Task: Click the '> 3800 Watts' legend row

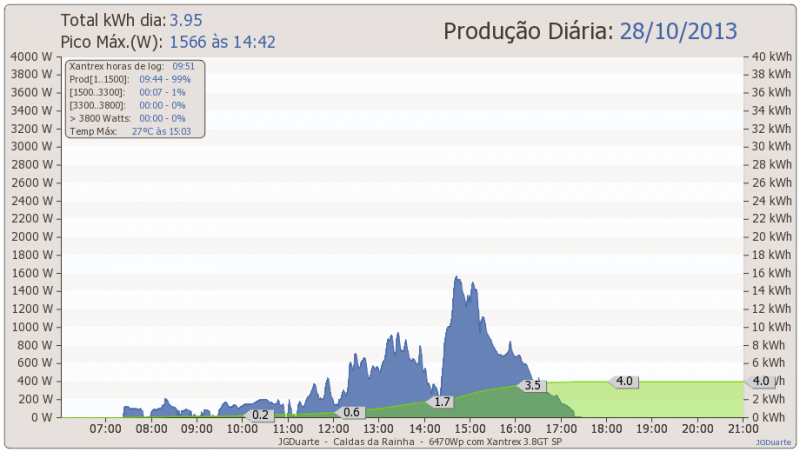Action: tap(128, 118)
